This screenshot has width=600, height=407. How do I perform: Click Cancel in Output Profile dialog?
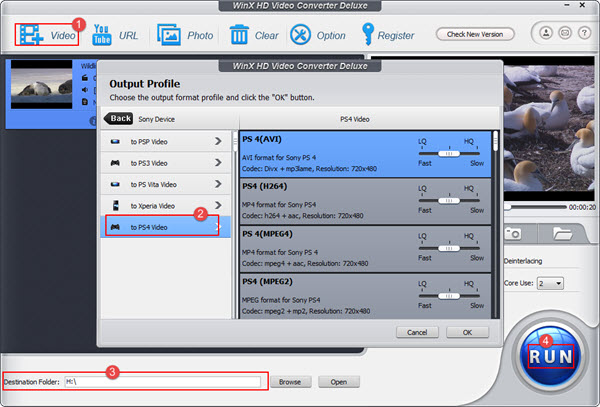[417, 332]
